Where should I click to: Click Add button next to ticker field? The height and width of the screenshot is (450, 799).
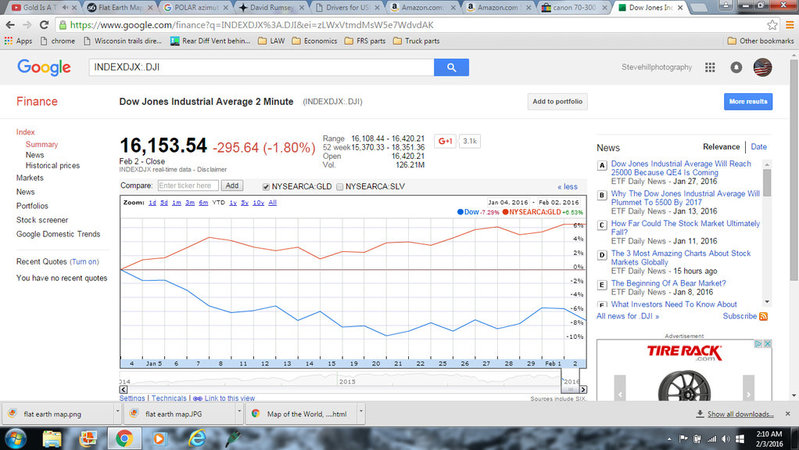(232, 186)
